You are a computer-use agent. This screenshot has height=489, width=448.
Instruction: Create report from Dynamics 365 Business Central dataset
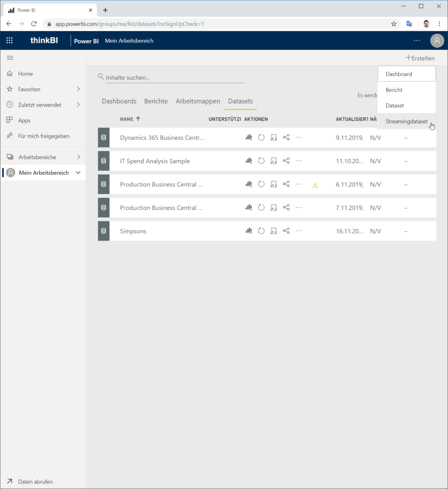point(249,138)
